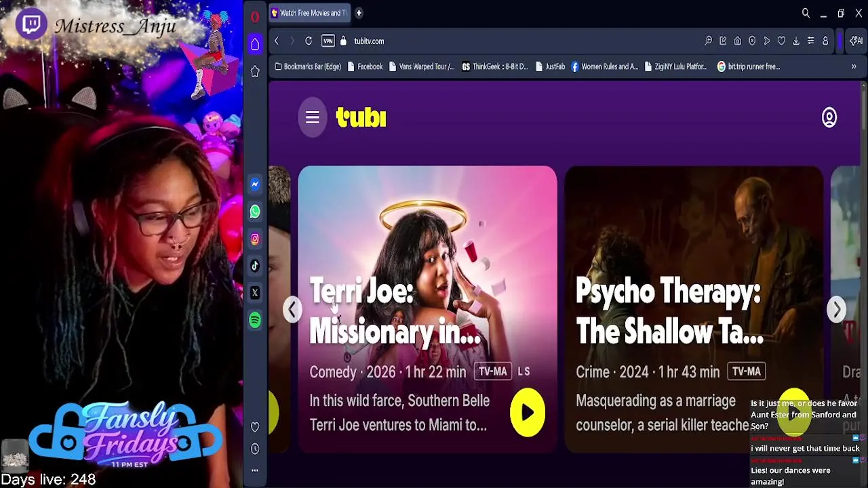
Task: Open the tab search magnifier icon
Action: click(806, 13)
